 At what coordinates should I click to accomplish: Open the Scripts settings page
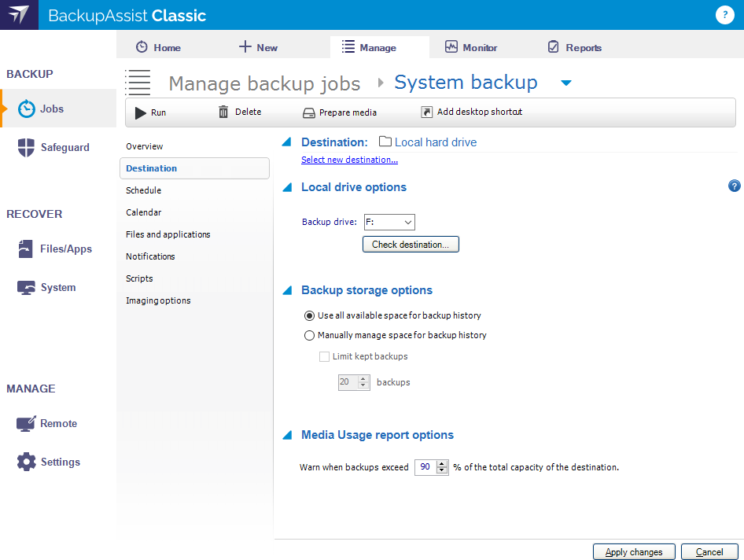pos(139,278)
